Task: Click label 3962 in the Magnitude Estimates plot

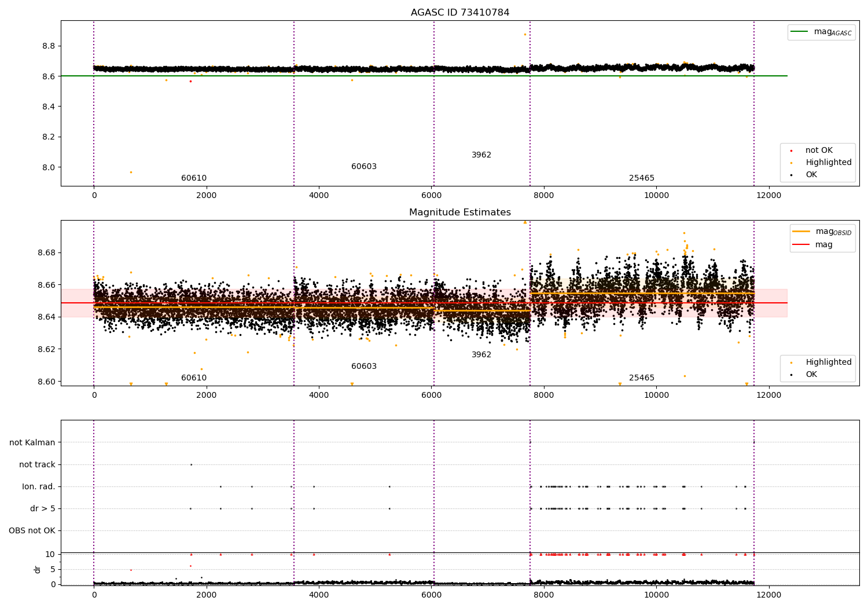Action: pyautogui.click(x=481, y=355)
